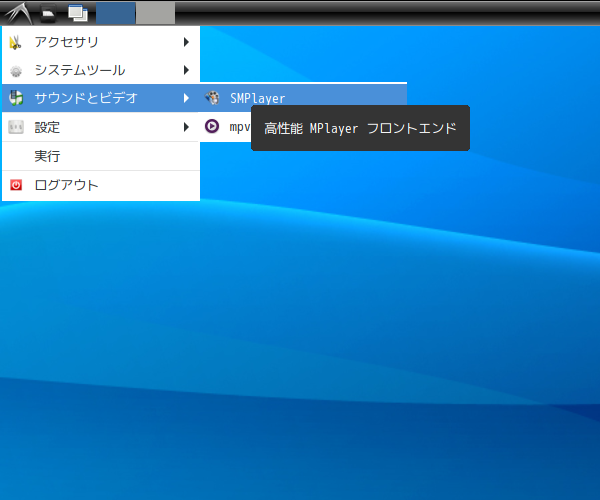Select the サウンドとビデオ menu category
The image size is (600, 500).
pos(101,98)
